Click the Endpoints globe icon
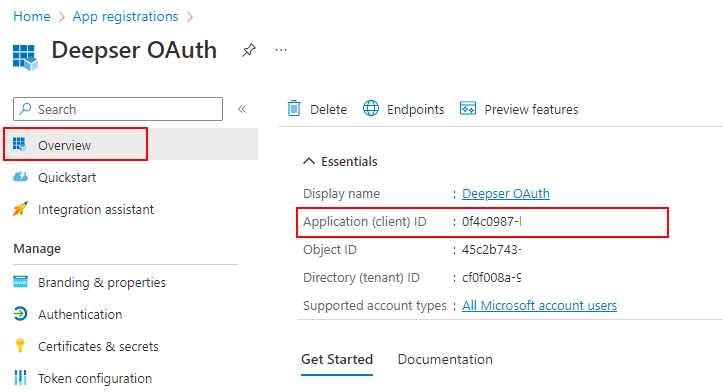 371,109
